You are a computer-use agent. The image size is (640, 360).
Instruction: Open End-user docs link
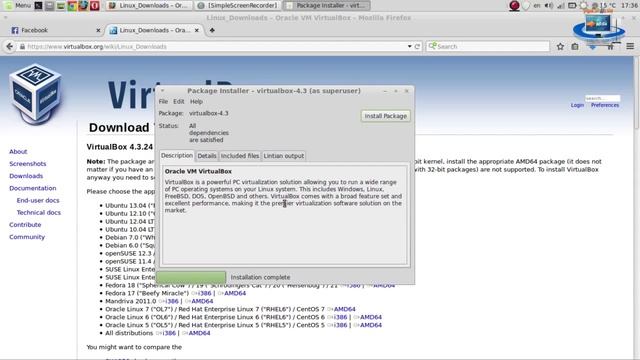tap(38, 200)
